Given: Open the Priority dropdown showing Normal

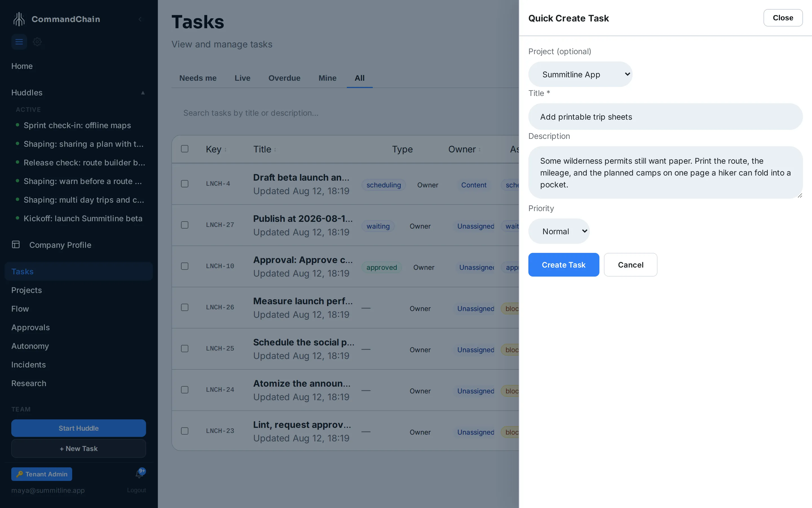Looking at the screenshot, I should click(559, 231).
